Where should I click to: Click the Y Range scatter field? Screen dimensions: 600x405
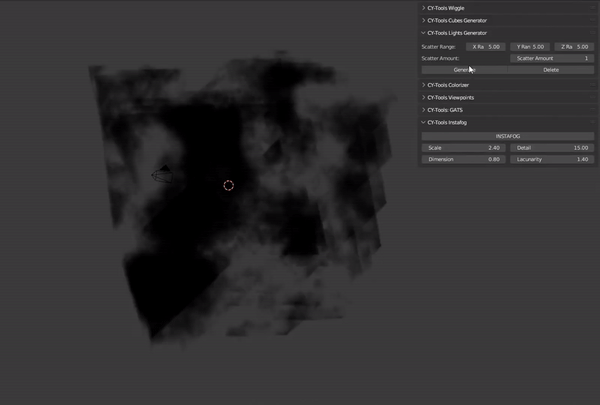pos(530,47)
